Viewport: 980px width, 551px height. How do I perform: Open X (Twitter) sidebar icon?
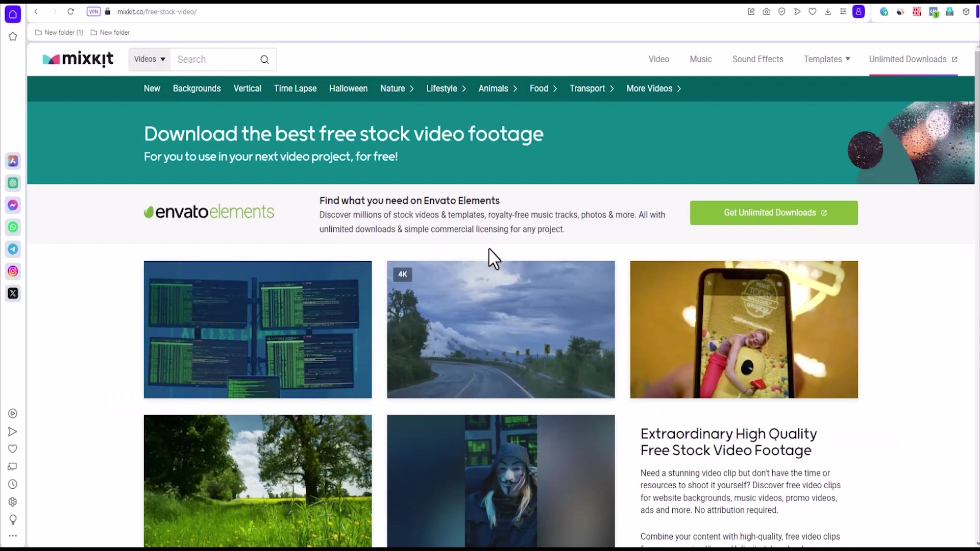click(x=13, y=293)
